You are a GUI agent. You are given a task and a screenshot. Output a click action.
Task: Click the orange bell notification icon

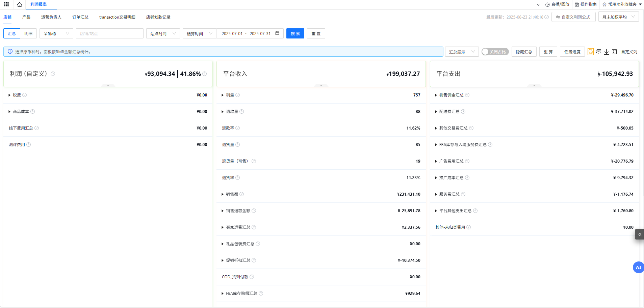(x=590, y=52)
